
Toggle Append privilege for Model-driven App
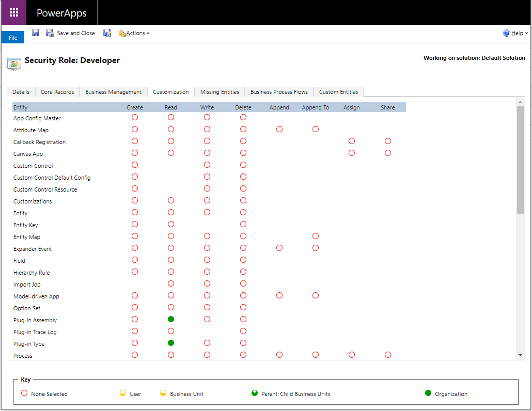point(279,295)
